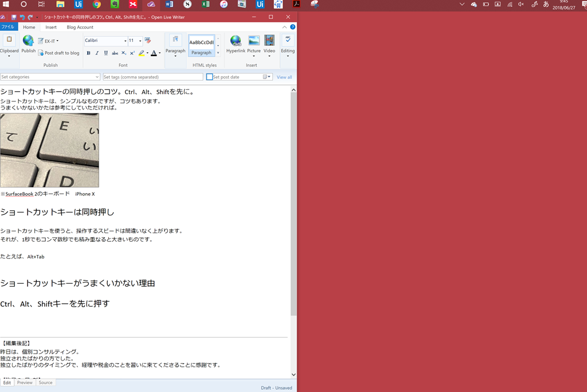Viewport: 587px width, 392px height.
Task: Click the Video insert icon
Action: point(269,41)
